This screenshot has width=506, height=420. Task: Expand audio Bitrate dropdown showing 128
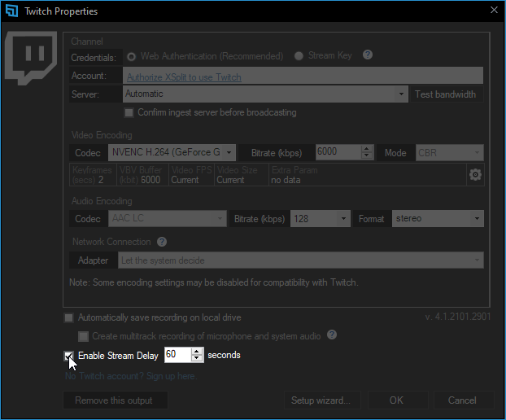[321, 219]
